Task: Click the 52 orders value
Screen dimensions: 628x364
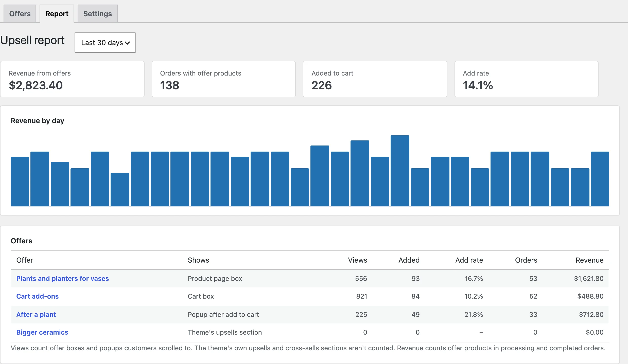Action: (x=533, y=296)
